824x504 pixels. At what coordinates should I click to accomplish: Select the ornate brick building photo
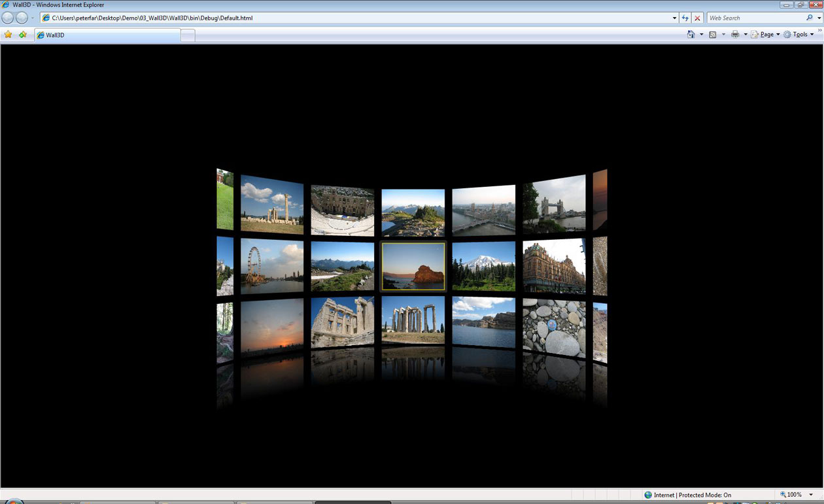pyautogui.click(x=555, y=266)
